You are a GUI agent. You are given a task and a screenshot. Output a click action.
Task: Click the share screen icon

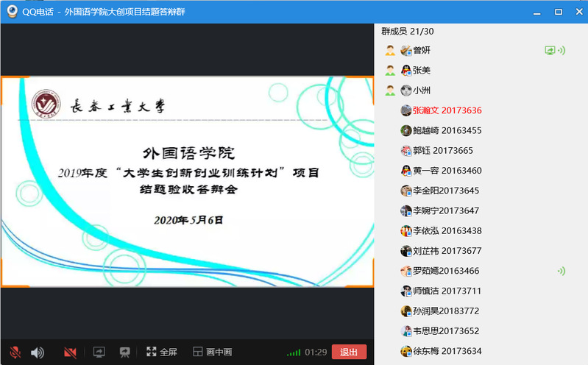(99, 352)
